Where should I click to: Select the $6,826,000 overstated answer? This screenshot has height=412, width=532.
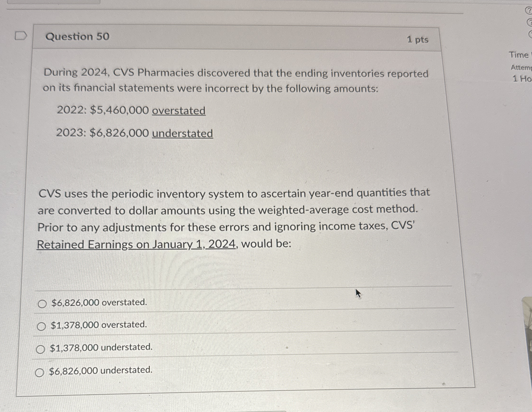(42, 303)
